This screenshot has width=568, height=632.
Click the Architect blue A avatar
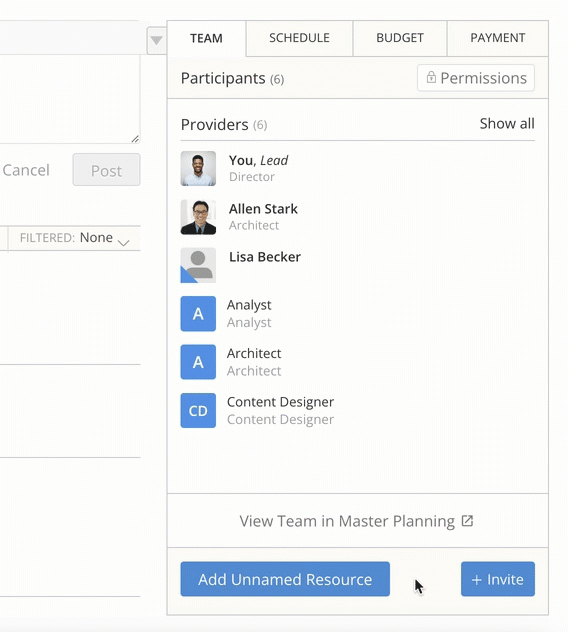(x=198, y=362)
